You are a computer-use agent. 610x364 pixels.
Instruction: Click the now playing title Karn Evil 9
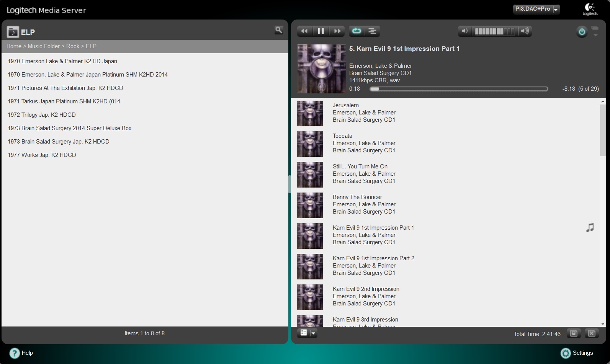coord(404,49)
